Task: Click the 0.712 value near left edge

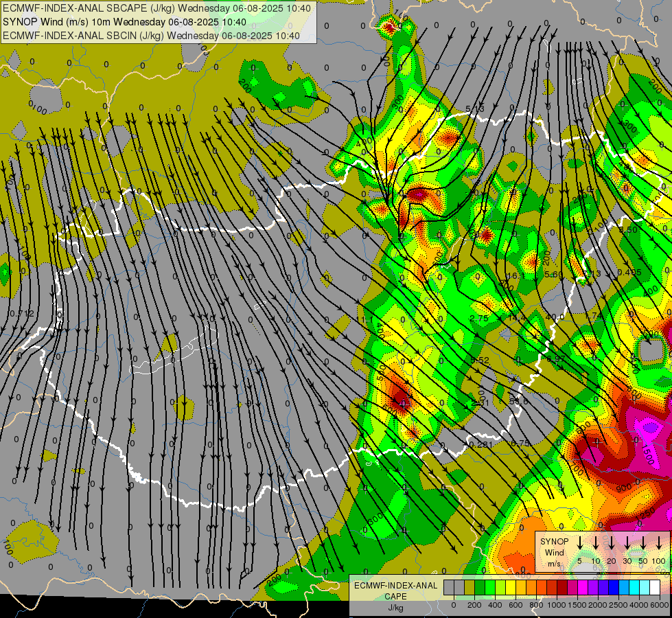Action: coord(21,314)
